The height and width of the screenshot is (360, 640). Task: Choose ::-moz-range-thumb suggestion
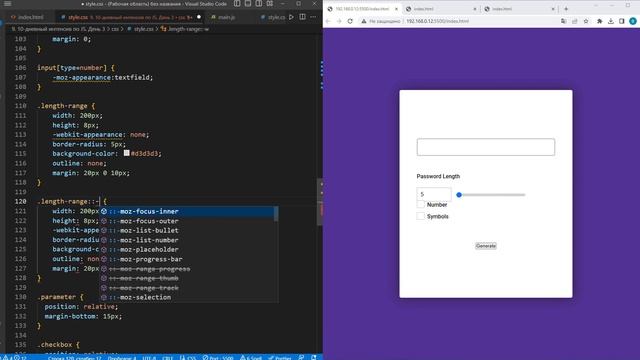189,278
